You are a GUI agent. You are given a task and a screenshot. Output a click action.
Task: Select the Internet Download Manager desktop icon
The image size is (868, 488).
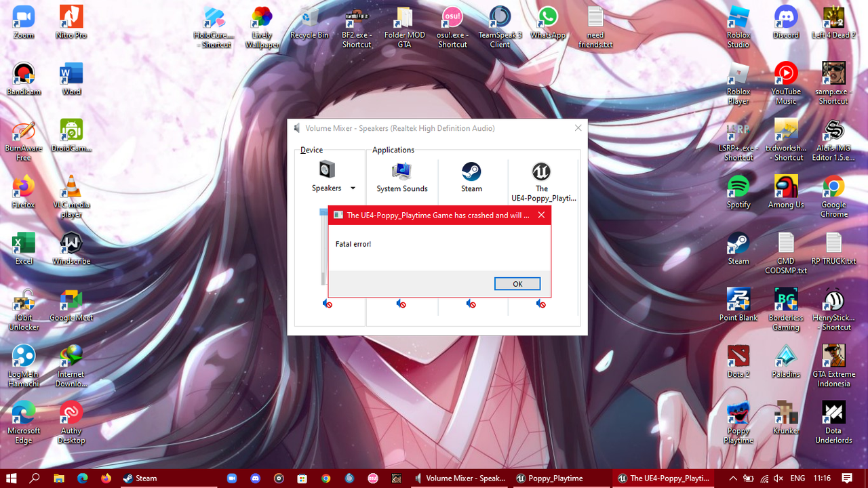pos(71,366)
